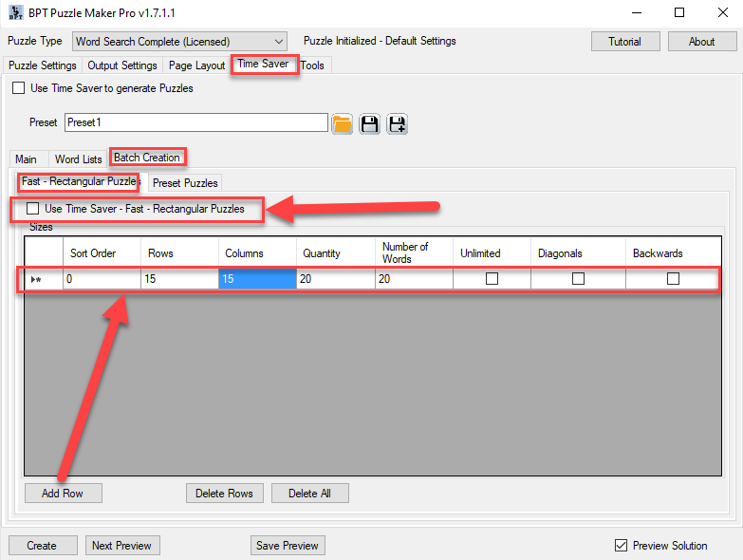Image resolution: width=743 pixels, height=560 pixels.
Task: Open the Tutorial button
Action: 624,42
